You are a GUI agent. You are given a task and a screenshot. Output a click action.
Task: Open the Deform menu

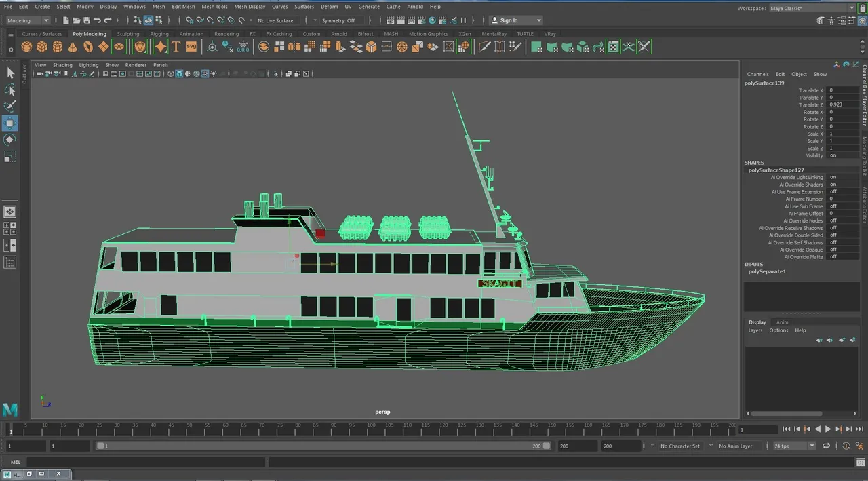click(x=329, y=7)
